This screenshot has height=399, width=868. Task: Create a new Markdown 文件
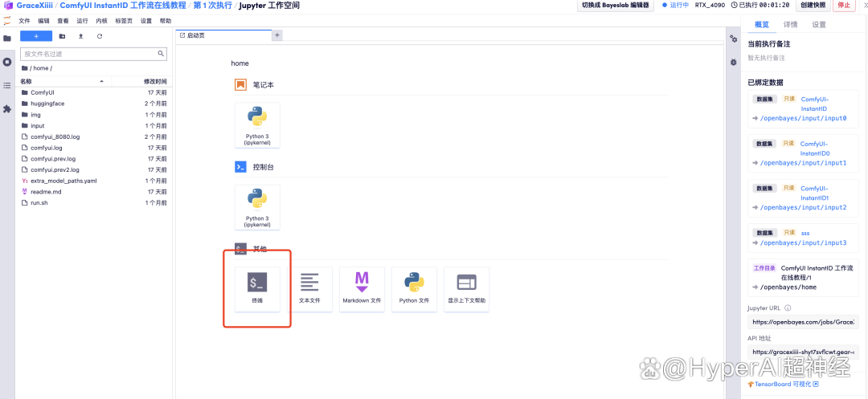coord(362,289)
